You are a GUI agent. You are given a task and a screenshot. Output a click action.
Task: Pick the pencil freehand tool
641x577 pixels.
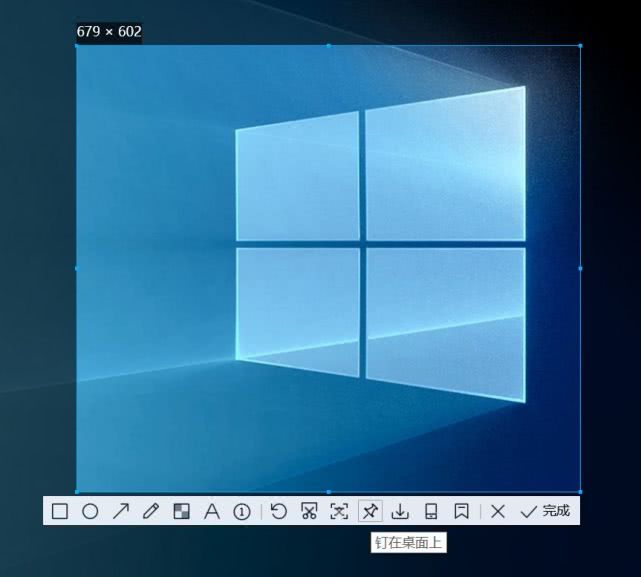(150, 511)
